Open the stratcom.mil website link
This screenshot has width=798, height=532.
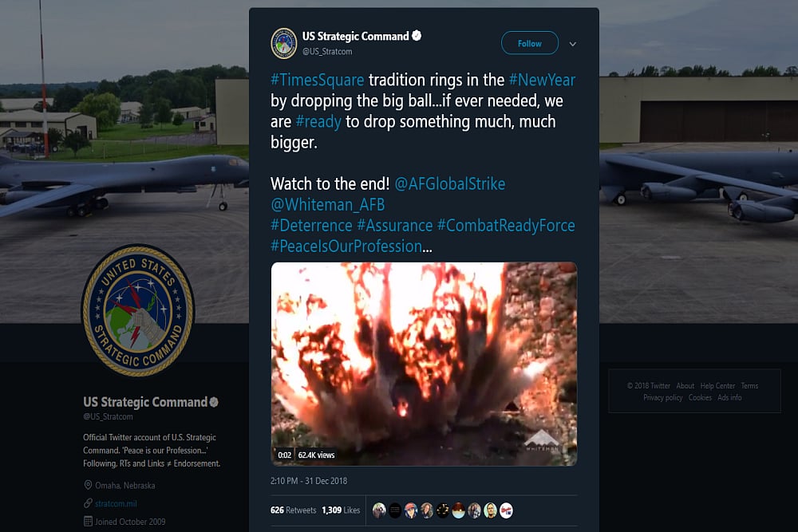click(x=115, y=503)
